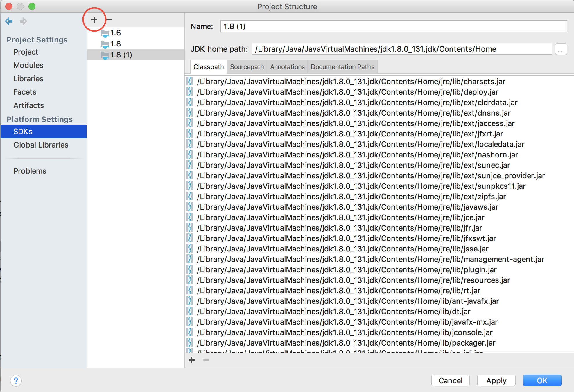Click the remove classpath entry minus icon

(x=206, y=360)
